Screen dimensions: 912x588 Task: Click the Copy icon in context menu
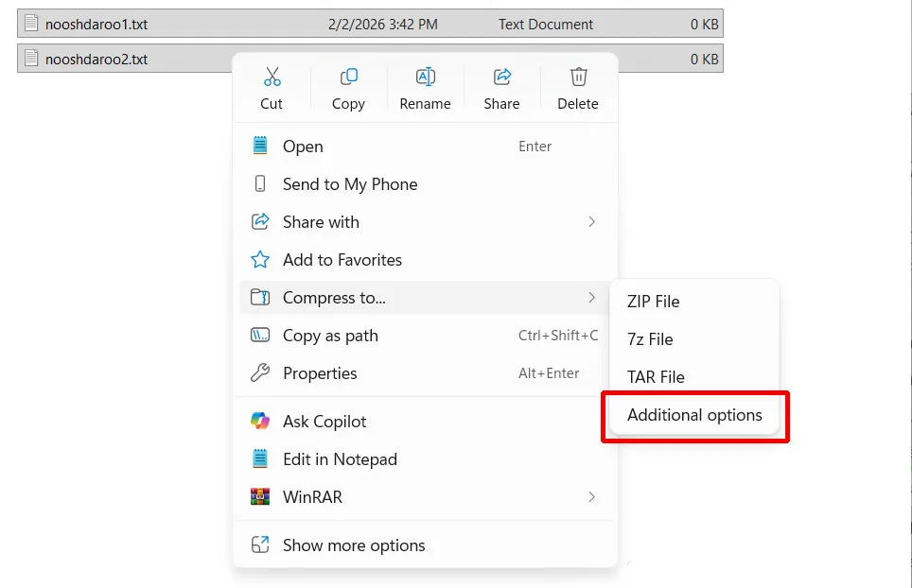click(x=348, y=78)
